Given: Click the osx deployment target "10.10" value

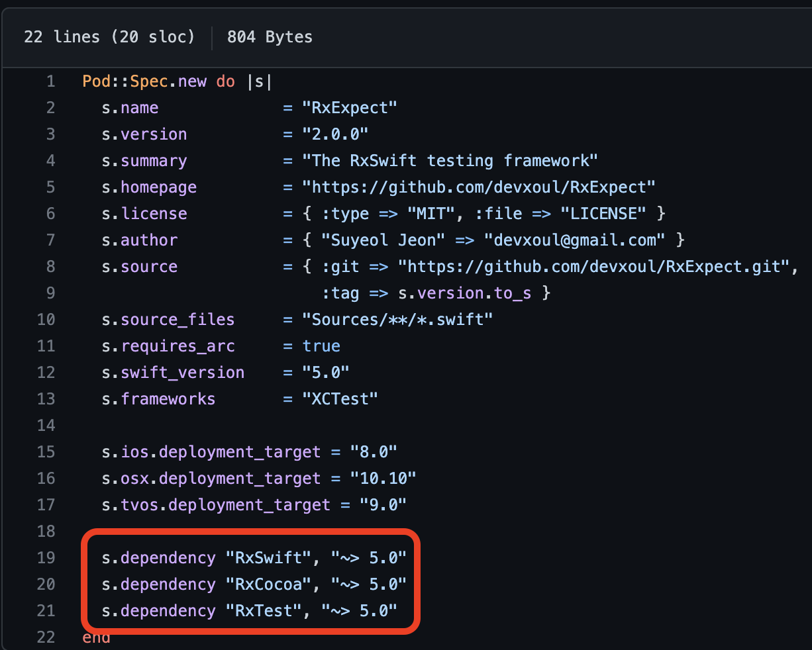Looking at the screenshot, I should pos(383,479).
